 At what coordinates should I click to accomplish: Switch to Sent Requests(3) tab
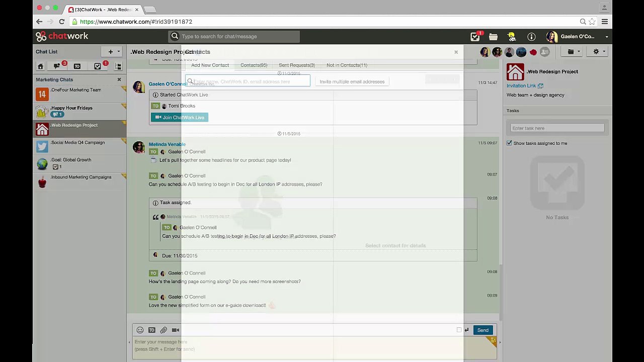(297, 65)
